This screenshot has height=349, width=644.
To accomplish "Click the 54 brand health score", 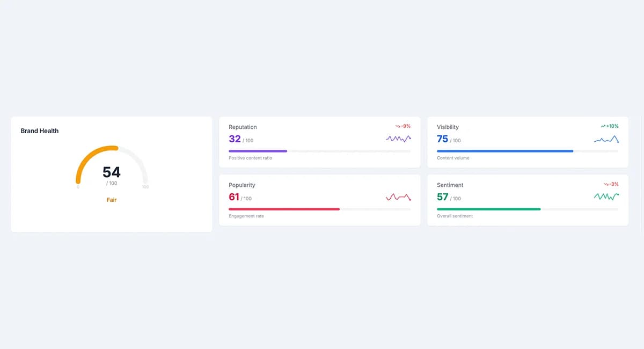I will click(x=112, y=172).
